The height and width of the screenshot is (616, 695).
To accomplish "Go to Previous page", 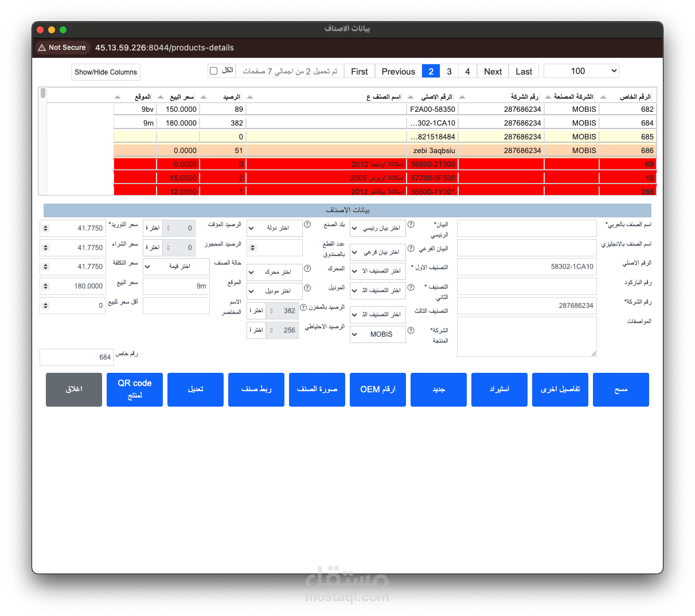I will 399,71.
